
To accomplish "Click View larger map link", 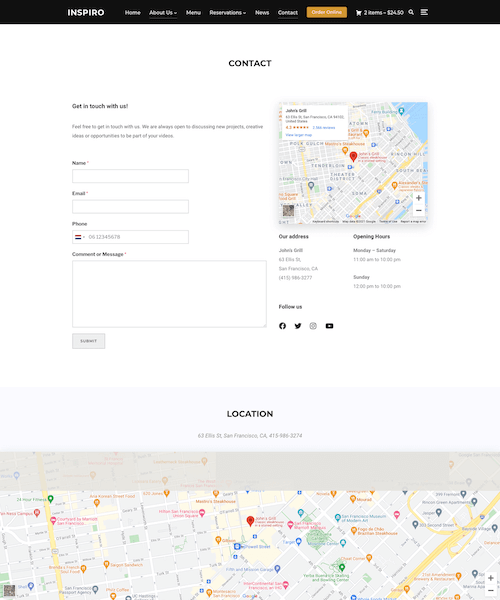I will pyautogui.click(x=298, y=135).
